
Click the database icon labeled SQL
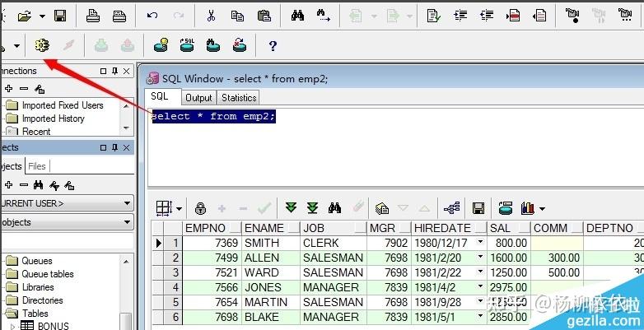pos(187,44)
